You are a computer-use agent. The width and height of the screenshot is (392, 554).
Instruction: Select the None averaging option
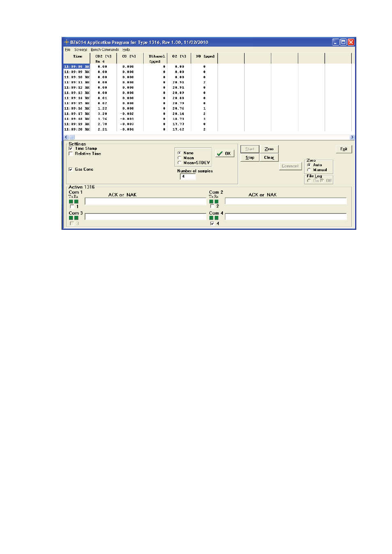coord(179,153)
